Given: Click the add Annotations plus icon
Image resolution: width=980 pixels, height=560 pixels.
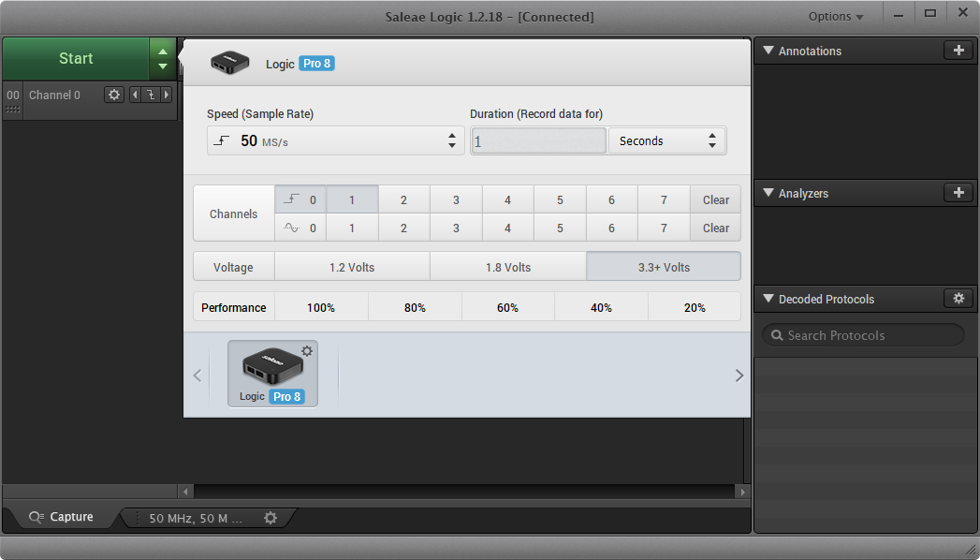Looking at the screenshot, I should click(958, 51).
